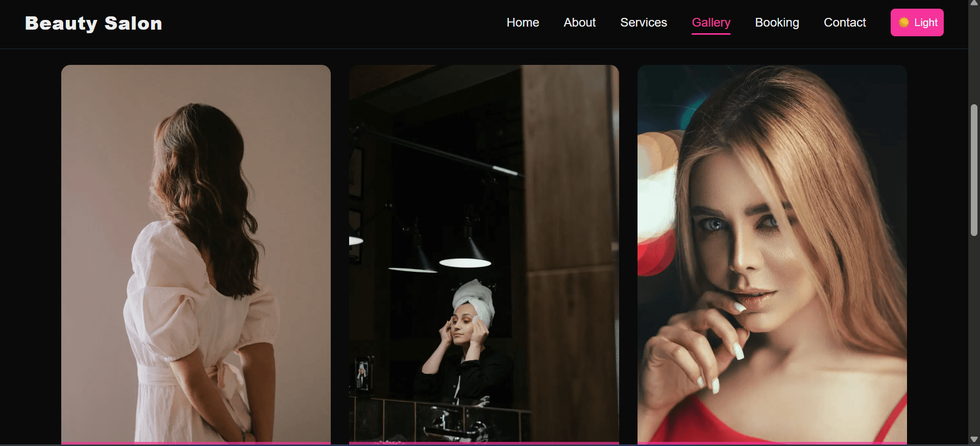
Task: Open the Services nav link
Action: (x=643, y=22)
